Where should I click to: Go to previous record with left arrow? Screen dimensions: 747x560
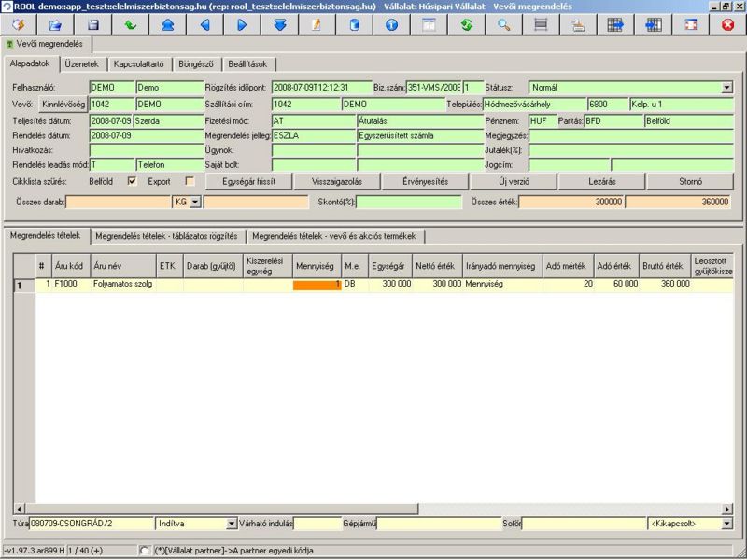click(x=204, y=24)
